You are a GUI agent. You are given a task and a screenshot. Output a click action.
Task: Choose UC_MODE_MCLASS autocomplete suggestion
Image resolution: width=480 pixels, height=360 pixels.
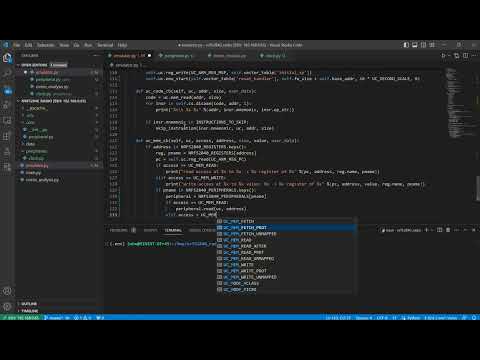pyautogui.click(x=287, y=283)
